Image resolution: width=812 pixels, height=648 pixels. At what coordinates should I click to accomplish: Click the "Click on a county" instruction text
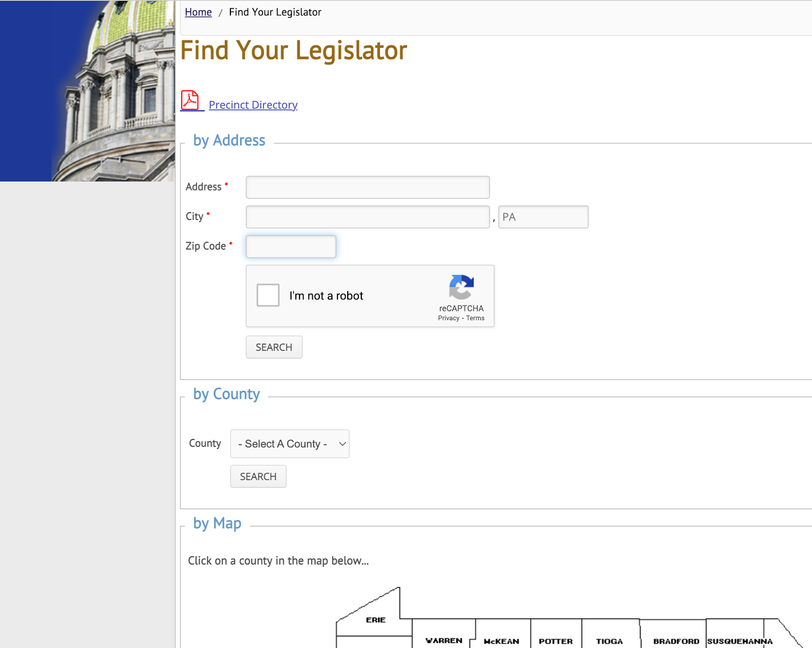pos(278,561)
